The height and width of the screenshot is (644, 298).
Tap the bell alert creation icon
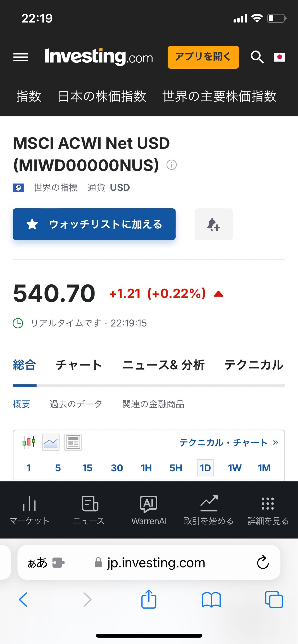(213, 224)
